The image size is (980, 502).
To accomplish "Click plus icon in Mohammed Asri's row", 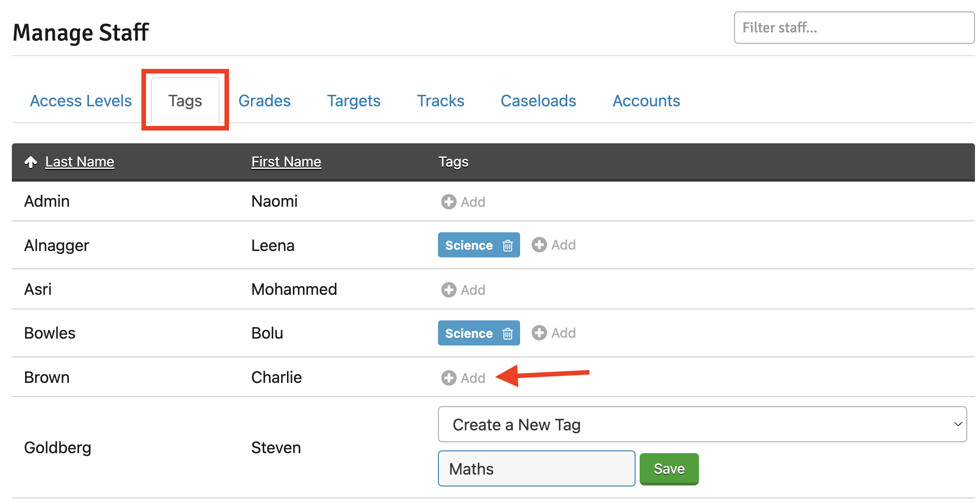I will pos(448,290).
